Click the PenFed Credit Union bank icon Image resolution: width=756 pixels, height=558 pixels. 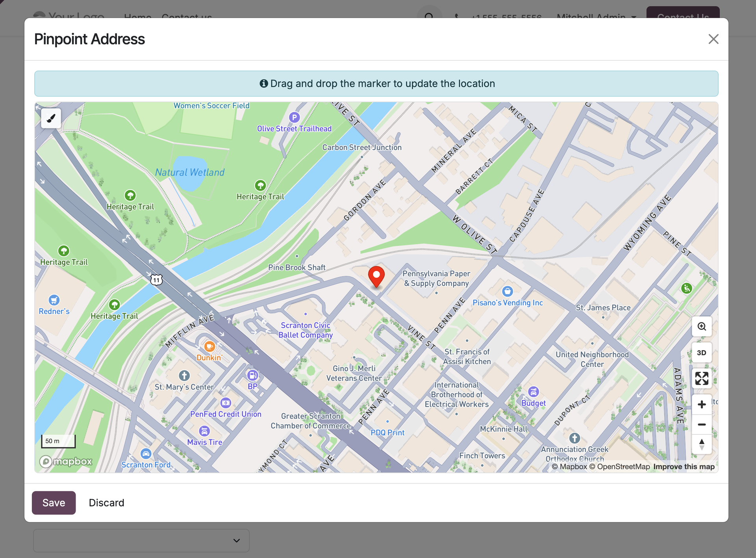226,403
